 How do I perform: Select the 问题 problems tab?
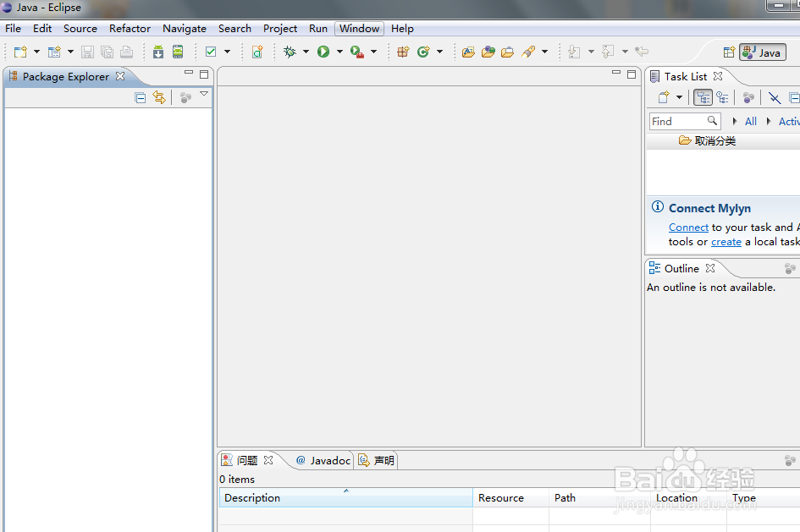click(247, 460)
